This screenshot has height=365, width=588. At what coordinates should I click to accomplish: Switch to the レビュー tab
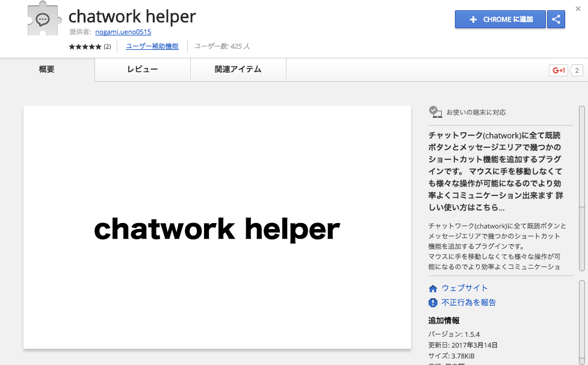click(x=143, y=69)
